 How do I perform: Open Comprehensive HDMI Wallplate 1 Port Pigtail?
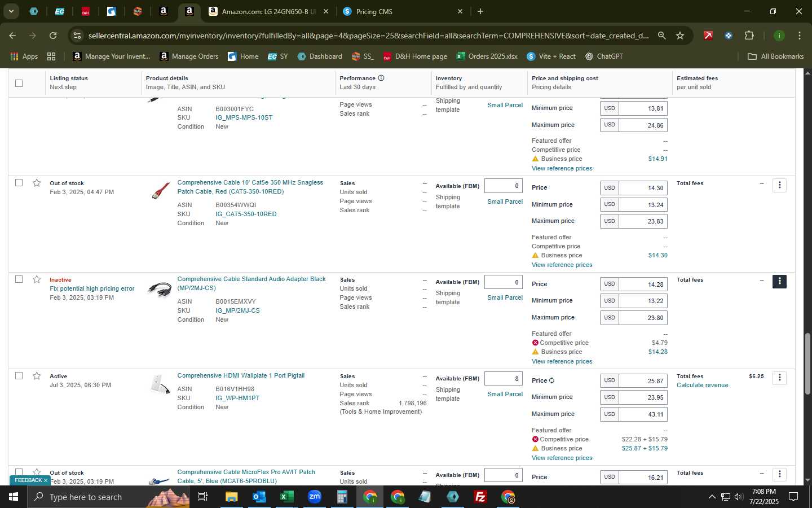[241, 375]
